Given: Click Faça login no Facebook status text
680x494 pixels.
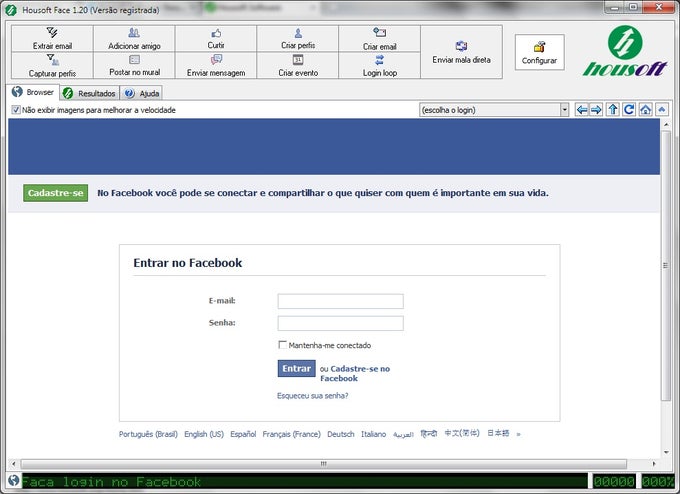Looking at the screenshot, I should coord(111,481).
